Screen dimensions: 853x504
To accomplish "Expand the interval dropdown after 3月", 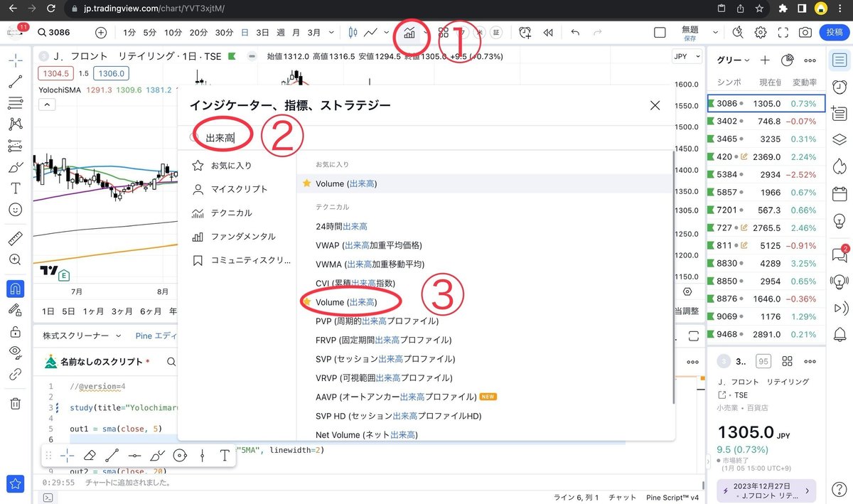I will [x=332, y=32].
